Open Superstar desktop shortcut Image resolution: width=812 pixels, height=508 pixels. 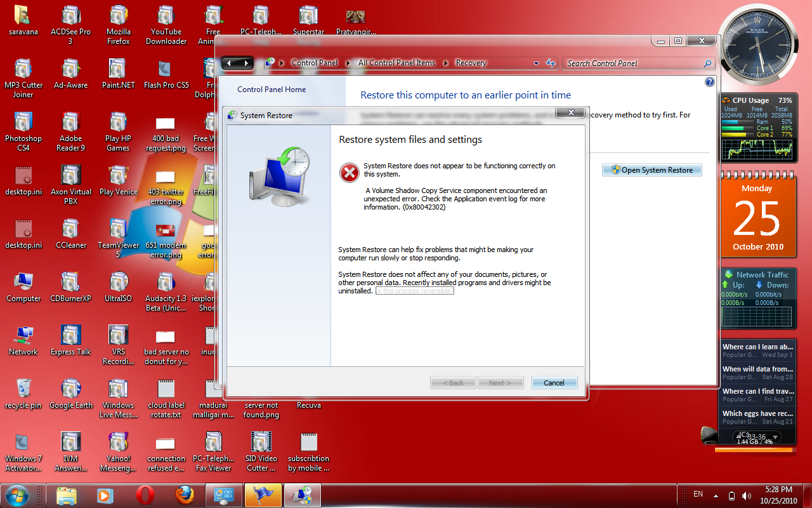[309, 20]
